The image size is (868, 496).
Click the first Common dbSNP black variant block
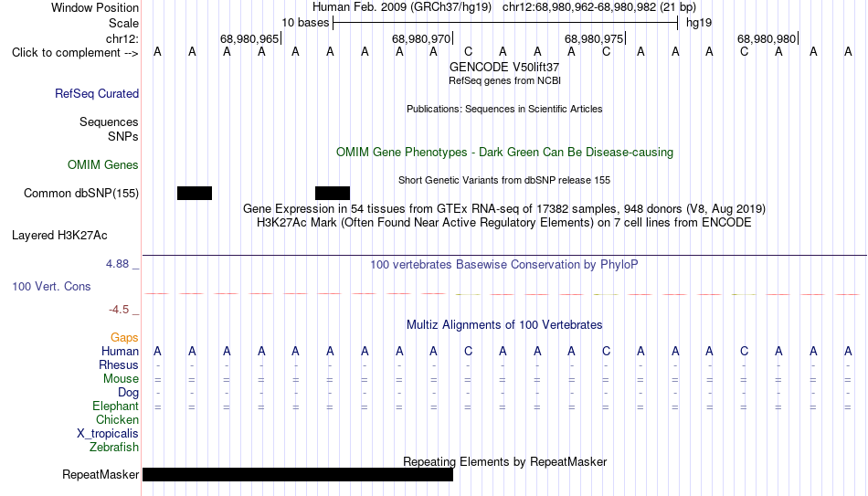(195, 194)
